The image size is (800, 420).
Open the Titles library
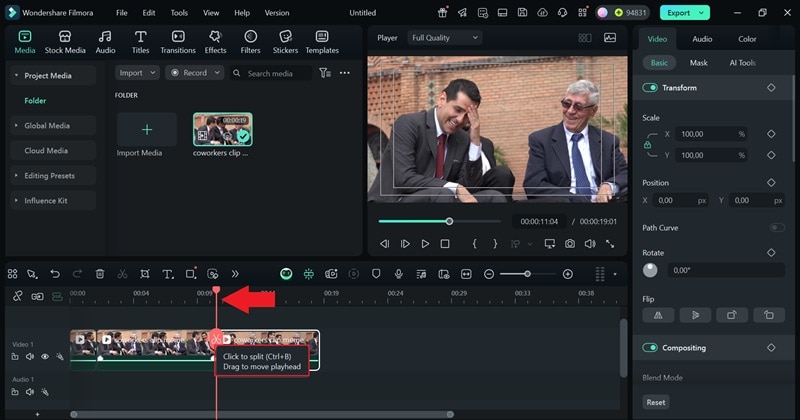140,42
